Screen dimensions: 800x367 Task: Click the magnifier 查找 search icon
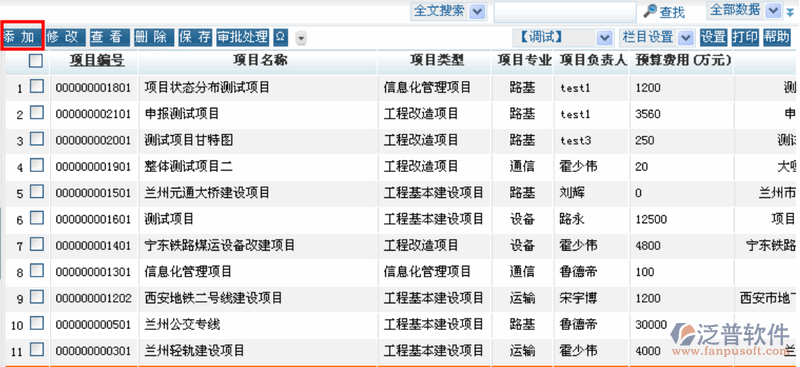(650, 11)
